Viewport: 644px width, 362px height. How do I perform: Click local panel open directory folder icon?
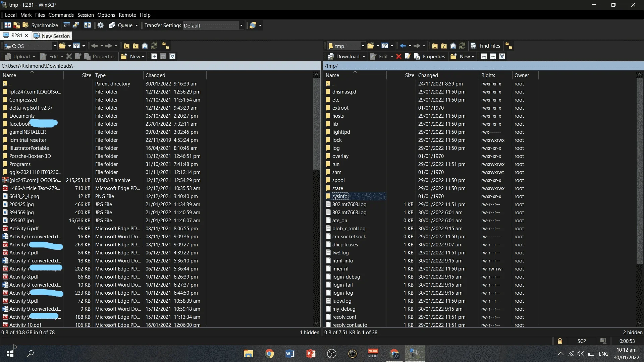coord(62,46)
